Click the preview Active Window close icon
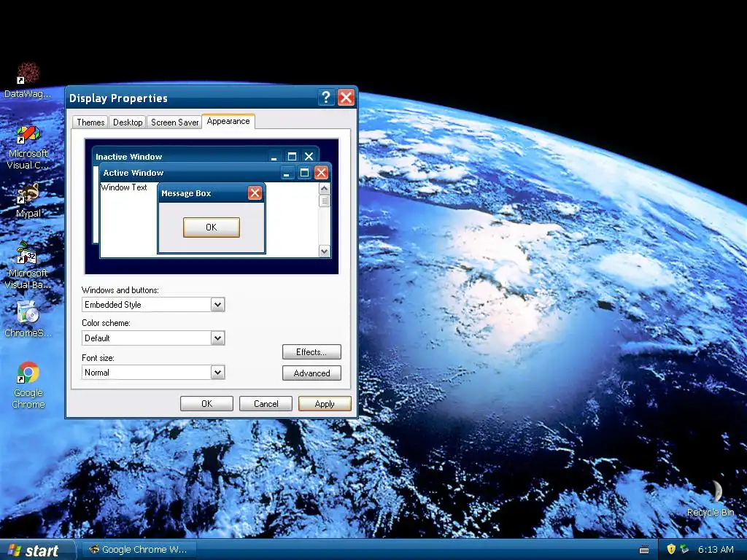The width and height of the screenshot is (747, 560). point(321,172)
